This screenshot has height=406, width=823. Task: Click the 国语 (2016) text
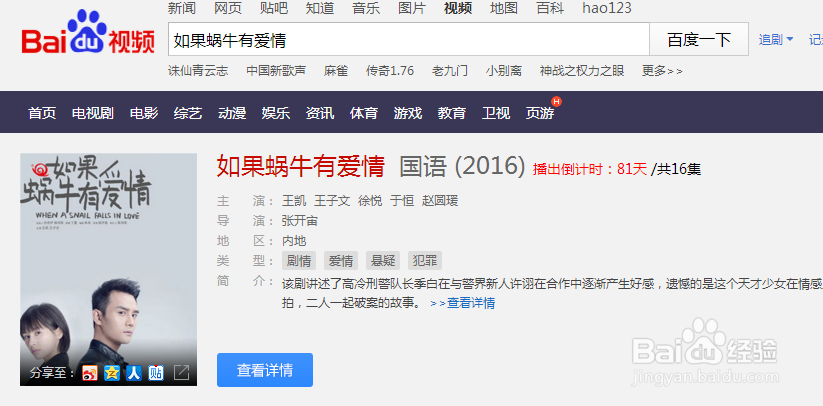[462, 166]
